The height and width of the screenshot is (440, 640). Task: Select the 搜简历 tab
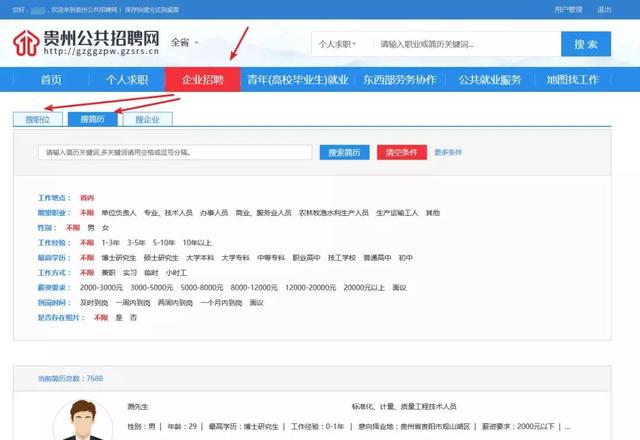coord(91,119)
